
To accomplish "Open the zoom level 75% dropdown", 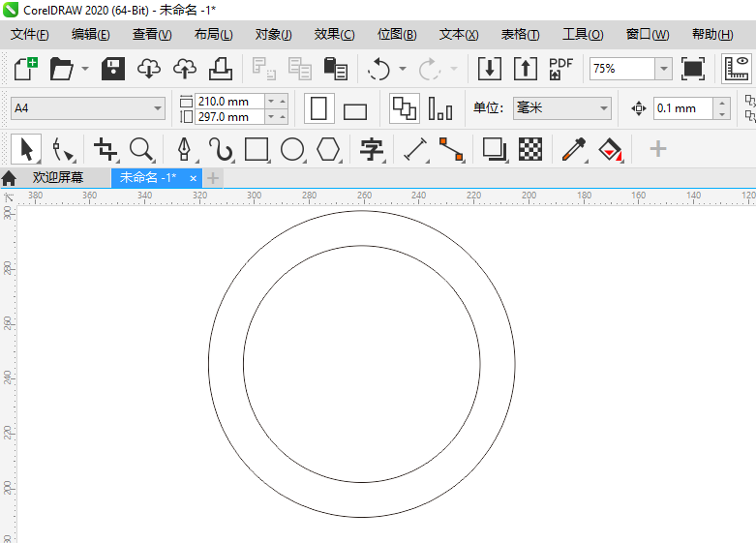I will click(663, 69).
